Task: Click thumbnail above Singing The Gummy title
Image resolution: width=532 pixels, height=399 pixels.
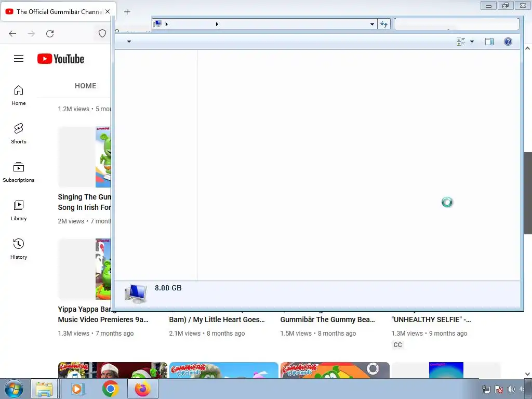Action: point(85,157)
